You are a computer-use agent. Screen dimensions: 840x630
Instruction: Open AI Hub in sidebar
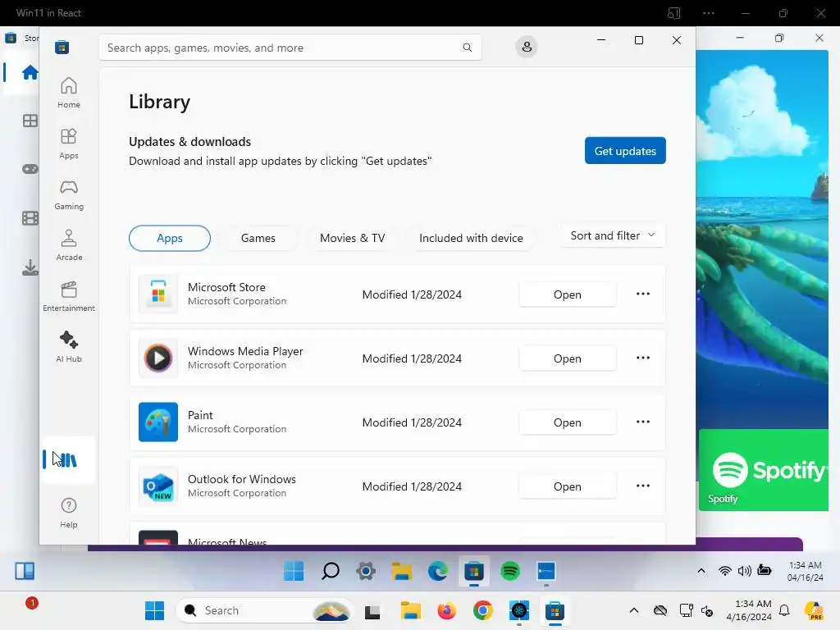pos(69,347)
